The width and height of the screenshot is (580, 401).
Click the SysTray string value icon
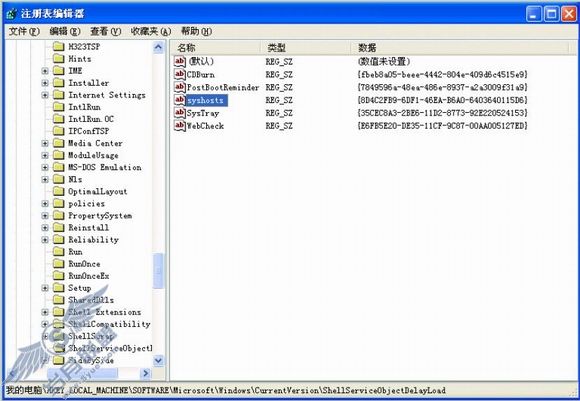[180, 112]
